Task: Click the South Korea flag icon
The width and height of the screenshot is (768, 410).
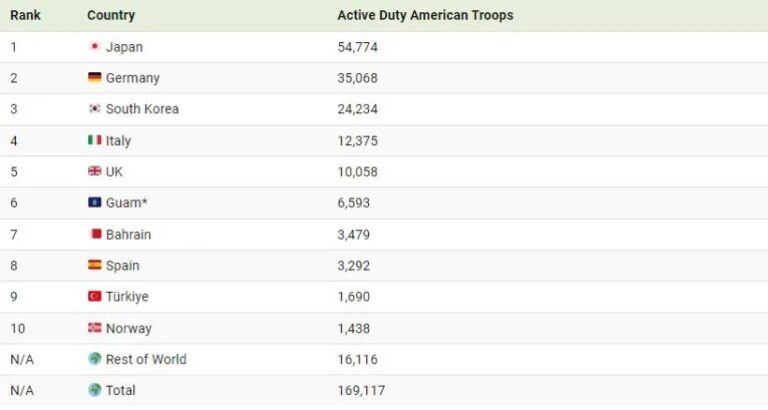Action: 95,108
